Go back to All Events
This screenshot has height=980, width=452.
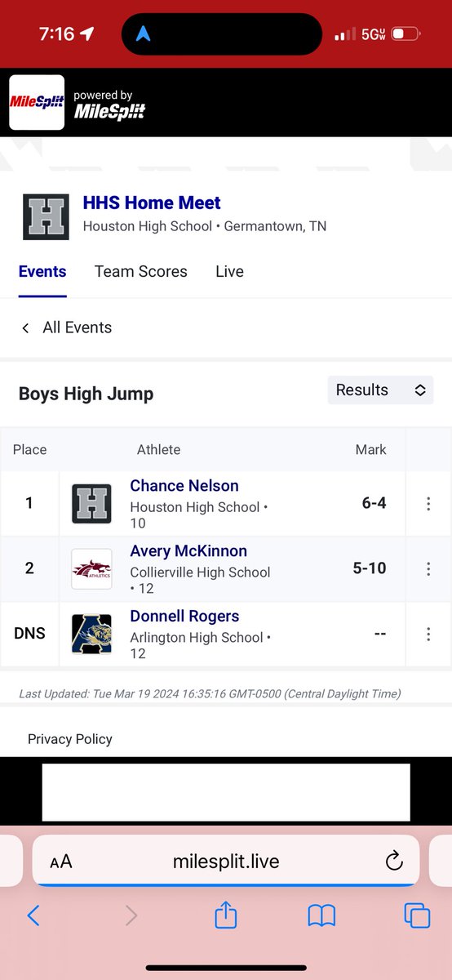tap(66, 327)
